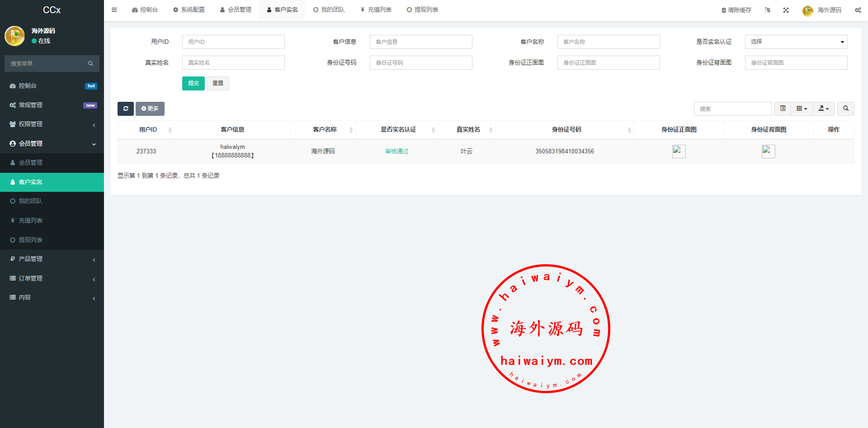Open the 是否实名认证 select dropdown
Viewport: 868px width, 428px height.
pyautogui.click(x=796, y=42)
